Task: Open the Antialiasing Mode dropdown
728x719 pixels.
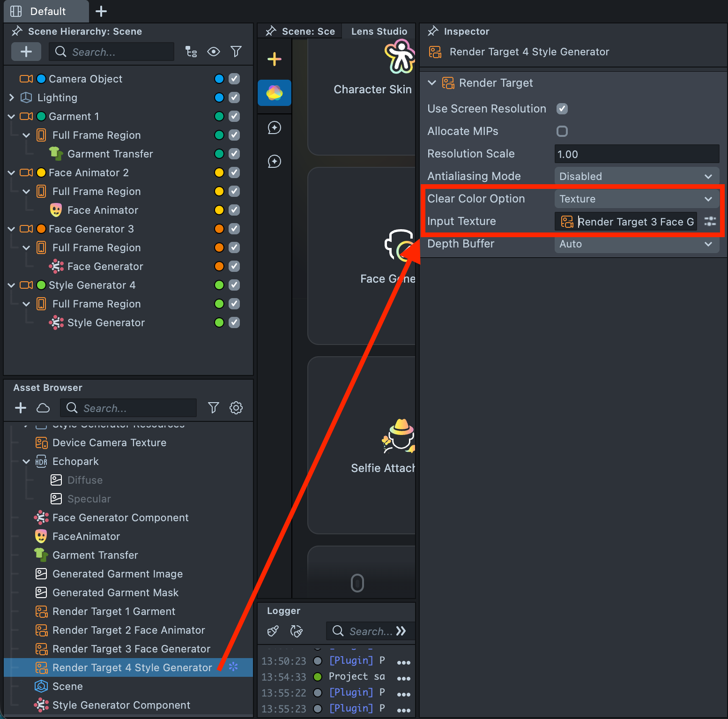Action: click(637, 176)
